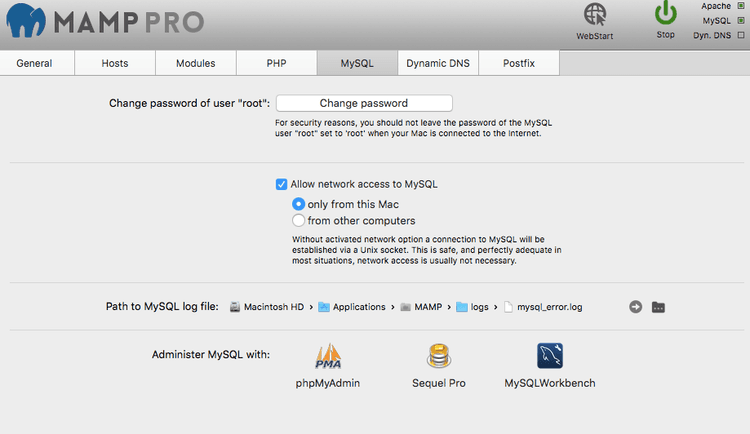Click the Change password button
The image size is (750, 434).
(364, 103)
